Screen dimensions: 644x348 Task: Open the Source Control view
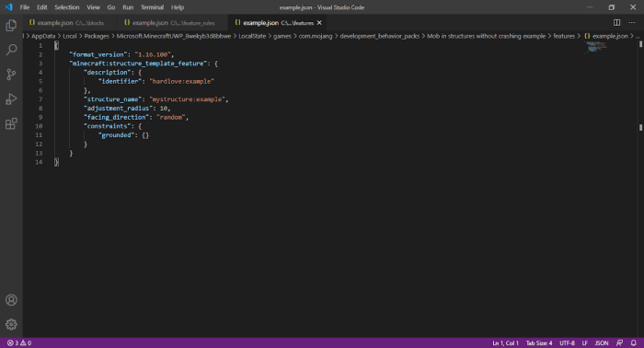11,75
